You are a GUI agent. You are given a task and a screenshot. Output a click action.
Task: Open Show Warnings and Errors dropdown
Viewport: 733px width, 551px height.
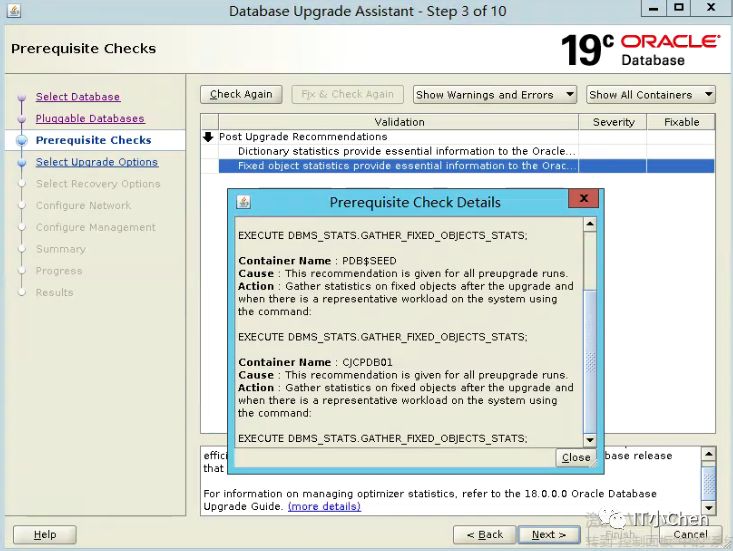tap(495, 95)
